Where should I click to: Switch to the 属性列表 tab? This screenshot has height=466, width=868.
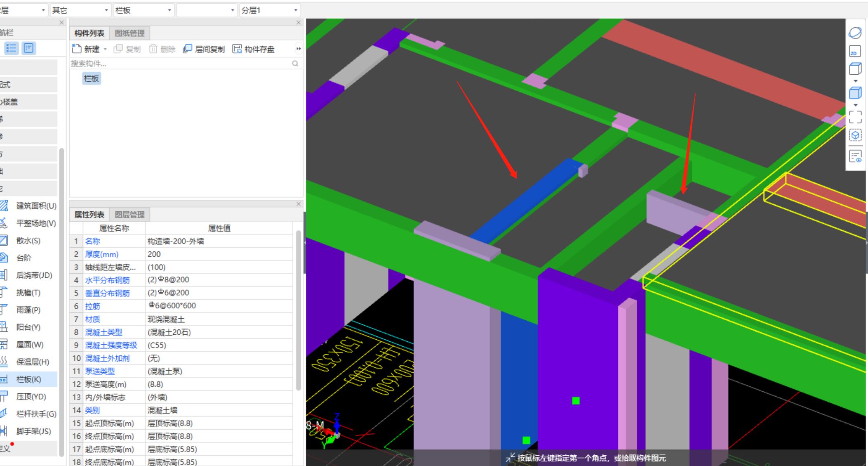(89, 214)
